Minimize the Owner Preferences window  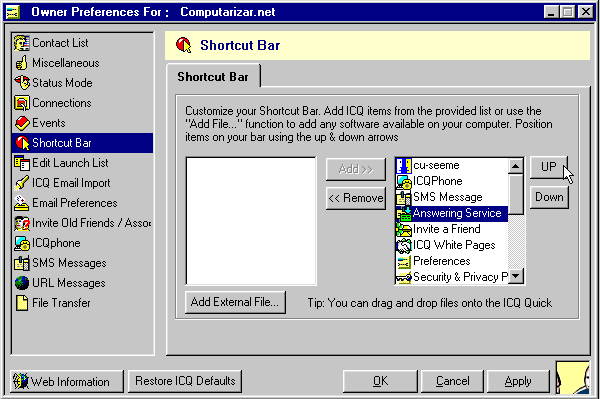[551, 12]
